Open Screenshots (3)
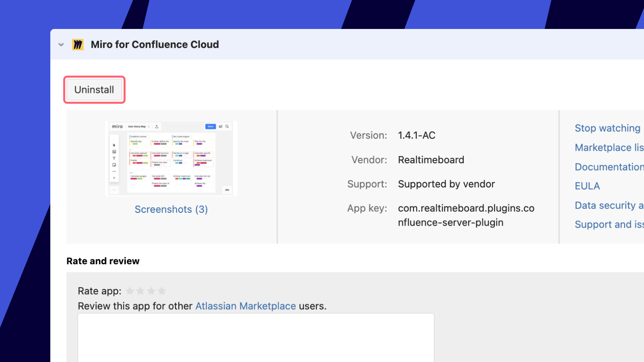 coord(171,209)
